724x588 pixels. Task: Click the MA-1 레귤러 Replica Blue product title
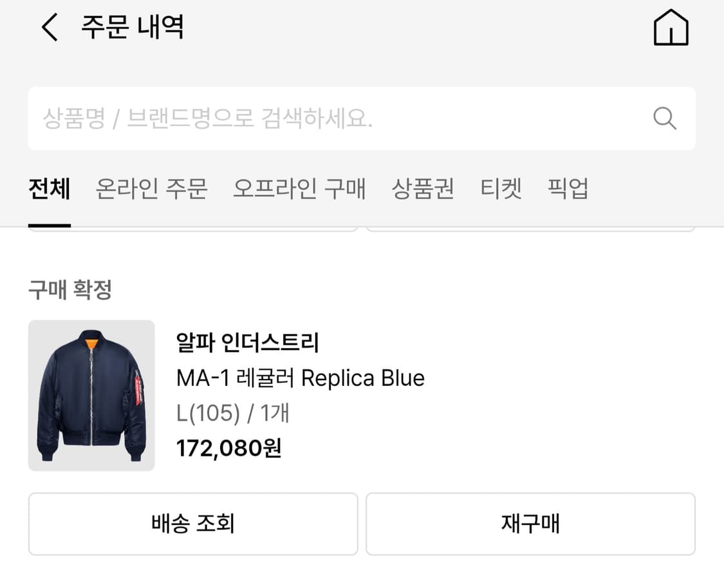point(300,378)
